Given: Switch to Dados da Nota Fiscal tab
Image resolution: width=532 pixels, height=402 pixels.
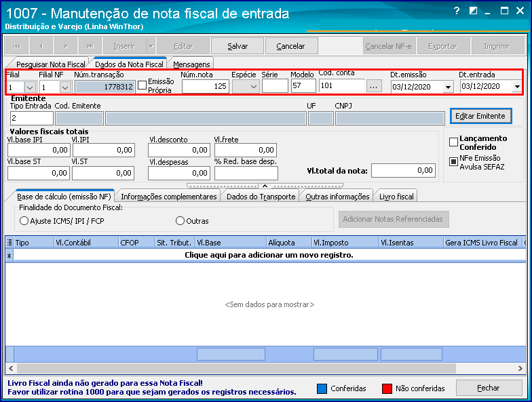Looking at the screenshot, I should (x=129, y=64).
